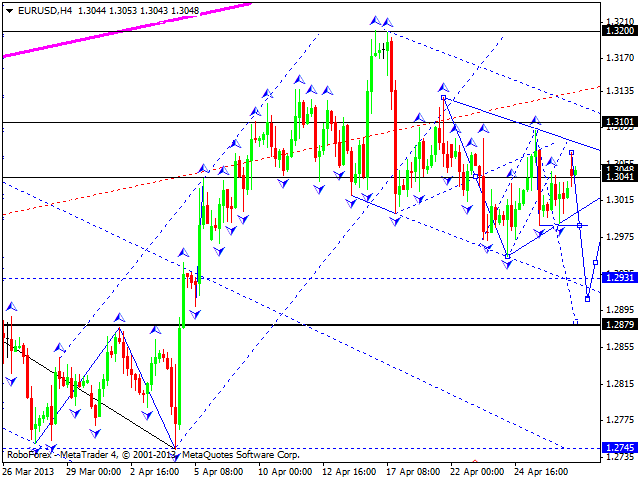Expand the triangle arrow beside EURUSD,H4
The height and width of the screenshot is (480, 640).
point(10,11)
